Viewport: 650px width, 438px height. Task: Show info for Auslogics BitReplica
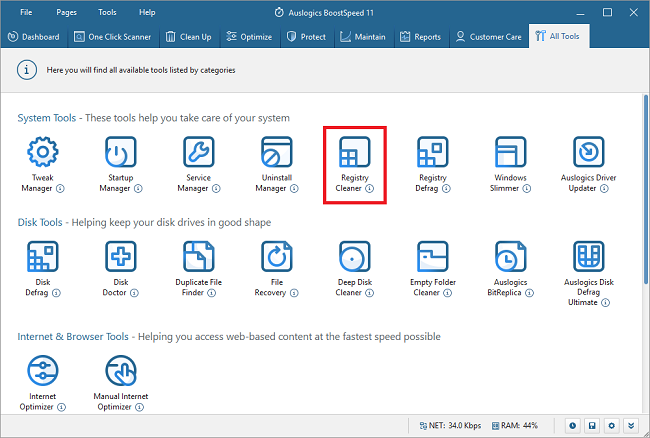point(529,293)
